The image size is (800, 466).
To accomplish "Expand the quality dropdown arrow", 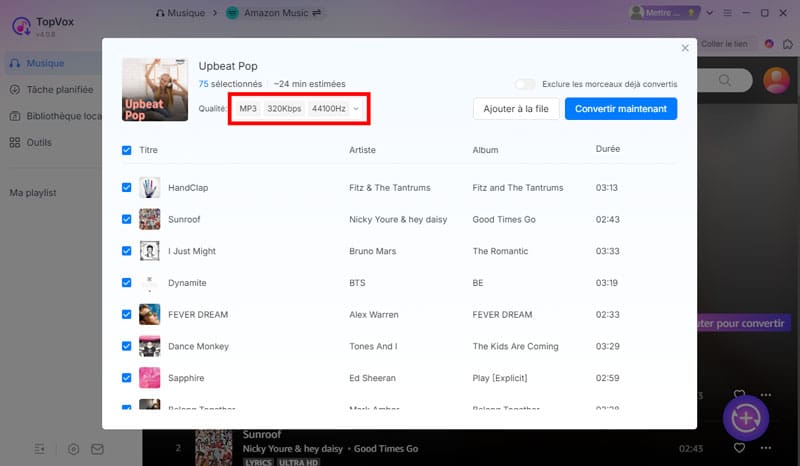I will [356, 109].
